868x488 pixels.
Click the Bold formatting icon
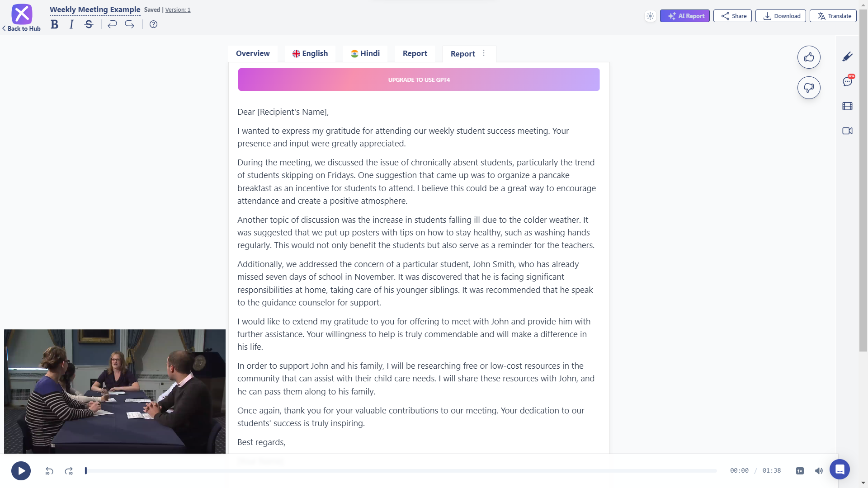click(54, 24)
